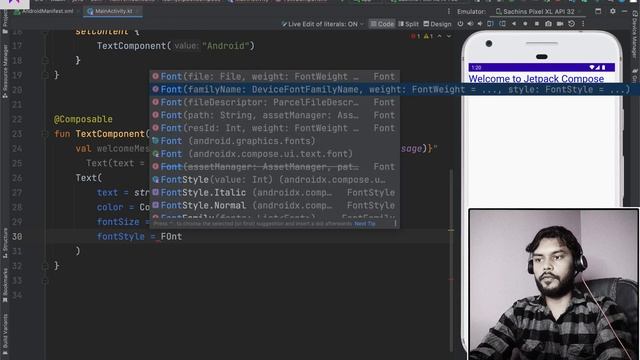
Task: Take emulator screenshot with camera icon
Action: click(549, 24)
